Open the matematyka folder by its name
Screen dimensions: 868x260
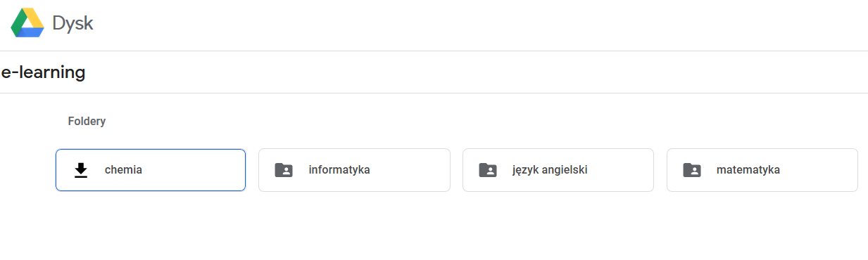pyautogui.click(x=748, y=170)
